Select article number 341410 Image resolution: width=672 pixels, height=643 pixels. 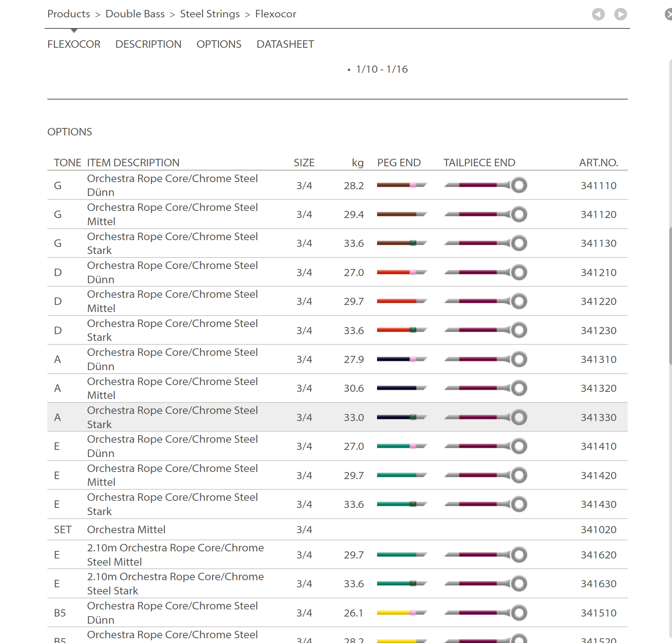(x=599, y=446)
